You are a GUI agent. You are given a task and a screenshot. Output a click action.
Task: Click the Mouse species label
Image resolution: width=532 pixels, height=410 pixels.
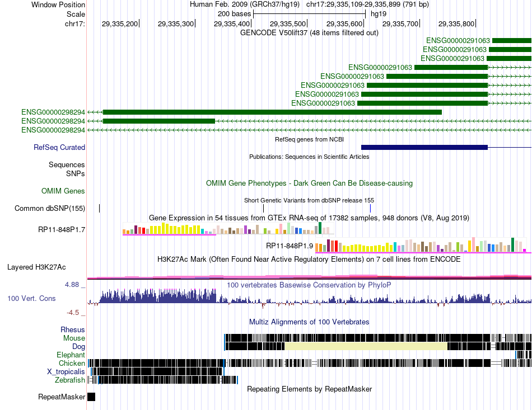74,338
